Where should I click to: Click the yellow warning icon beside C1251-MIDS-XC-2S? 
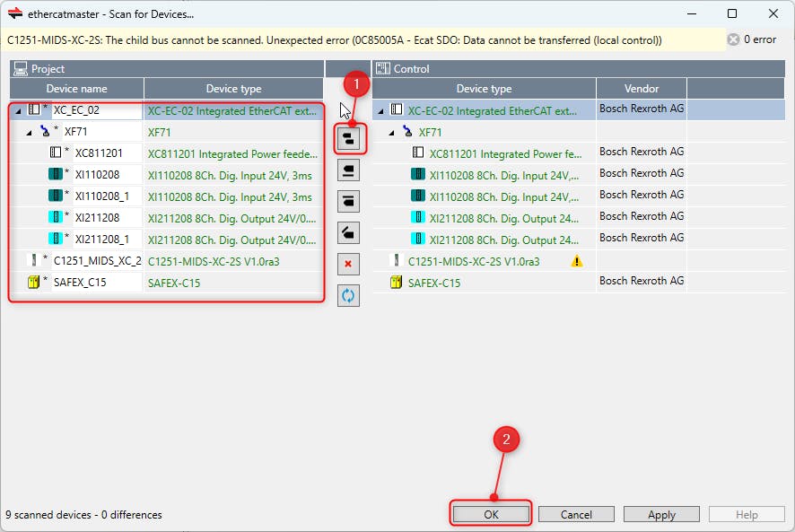[x=577, y=261]
